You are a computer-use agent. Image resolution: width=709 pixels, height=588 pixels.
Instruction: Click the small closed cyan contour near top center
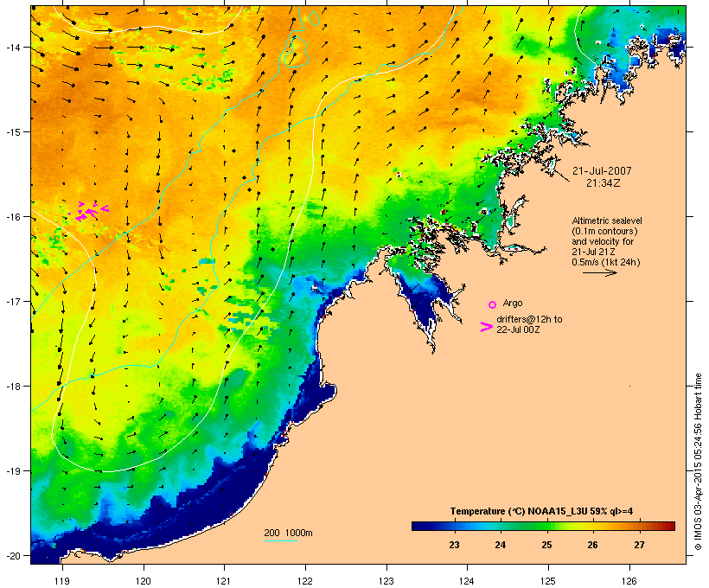314,18
